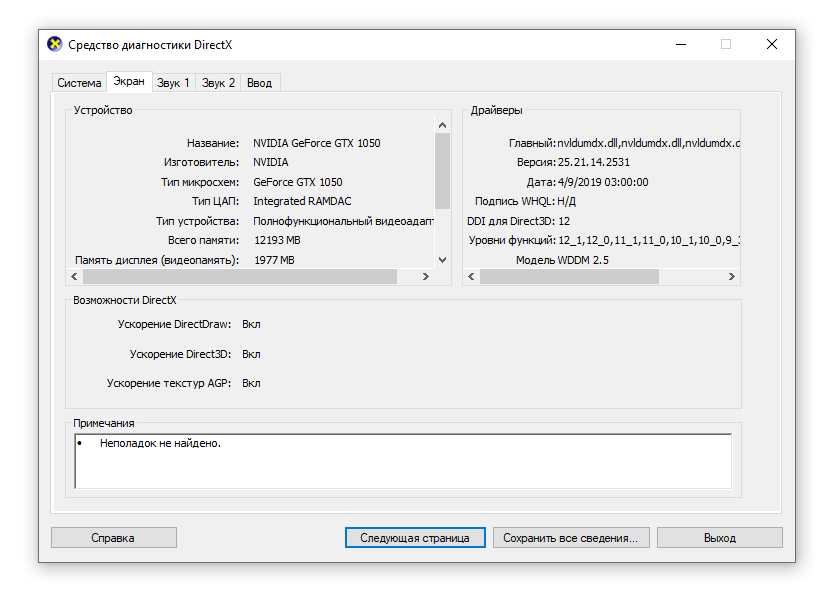Close the DirectX diagnostic window
The image size is (837, 596).
click(x=771, y=44)
